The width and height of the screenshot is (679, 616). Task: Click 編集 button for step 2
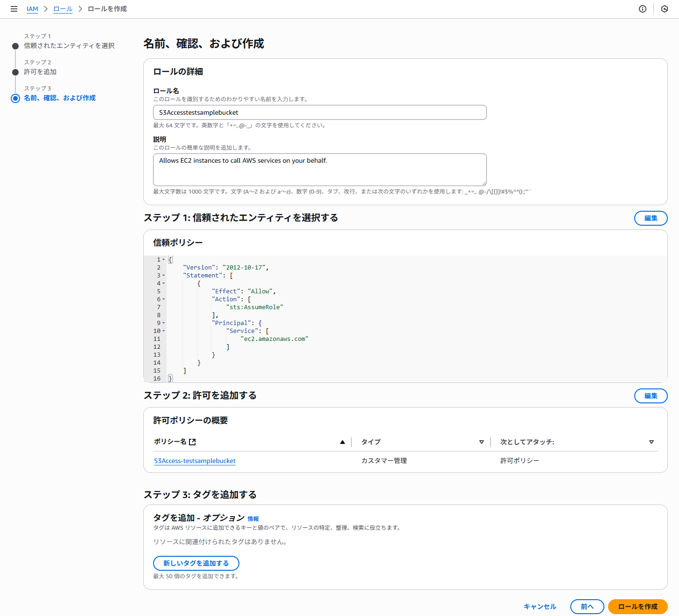pyautogui.click(x=651, y=396)
